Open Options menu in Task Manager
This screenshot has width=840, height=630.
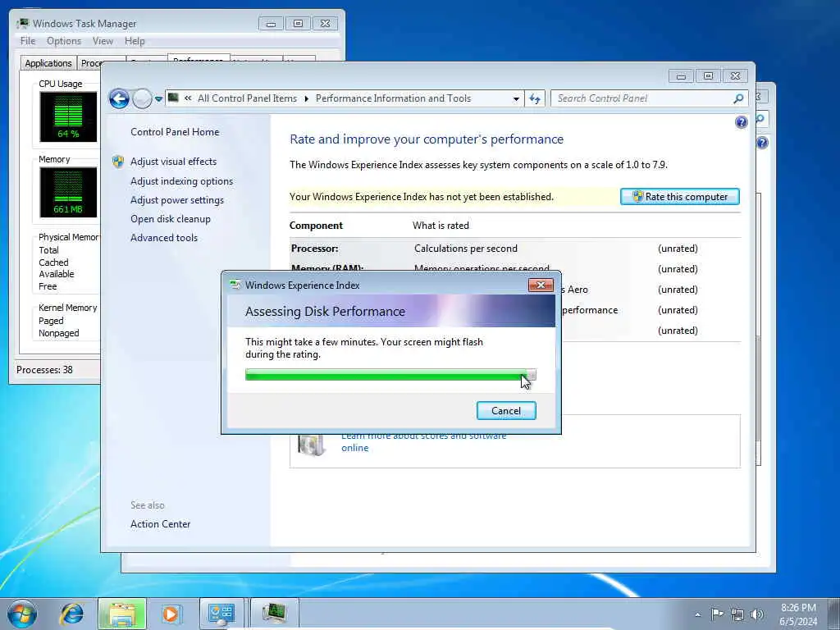[x=64, y=41]
